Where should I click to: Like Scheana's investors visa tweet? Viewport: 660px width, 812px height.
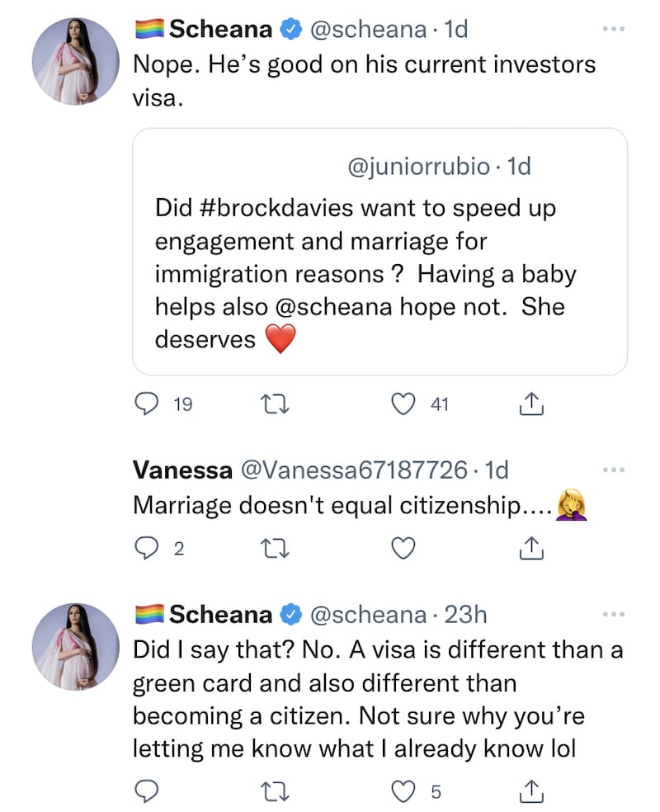pos(402,404)
